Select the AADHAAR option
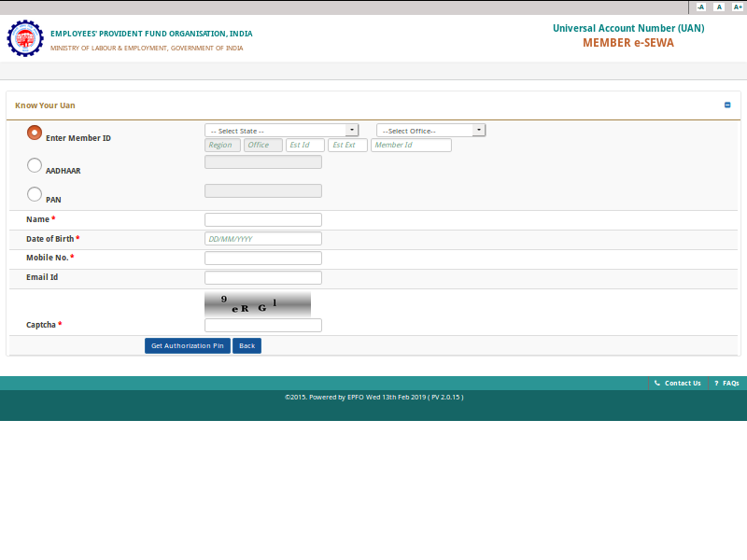This screenshot has height=560, width=747. coord(34,164)
